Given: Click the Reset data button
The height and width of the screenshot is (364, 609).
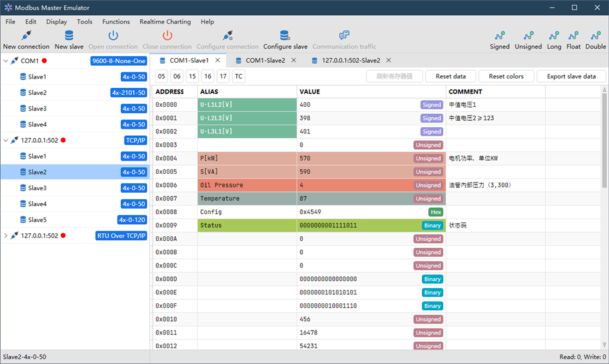Looking at the screenshot, I should pyautogui.click(x=450, y=76).
